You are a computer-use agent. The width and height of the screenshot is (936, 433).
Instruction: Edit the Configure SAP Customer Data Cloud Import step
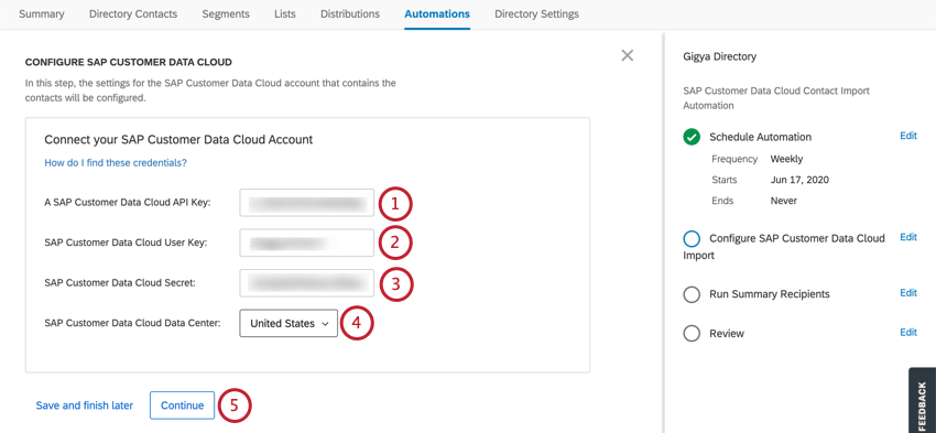point(908,237)
